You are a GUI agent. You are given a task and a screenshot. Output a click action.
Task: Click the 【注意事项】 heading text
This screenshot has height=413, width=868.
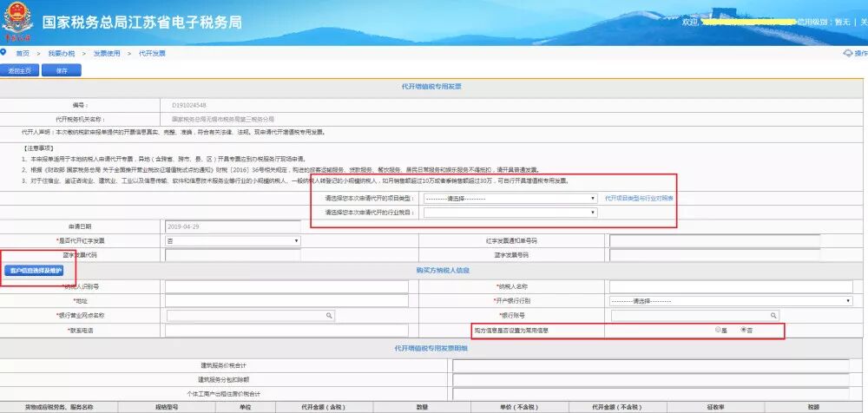pos(38,149)
